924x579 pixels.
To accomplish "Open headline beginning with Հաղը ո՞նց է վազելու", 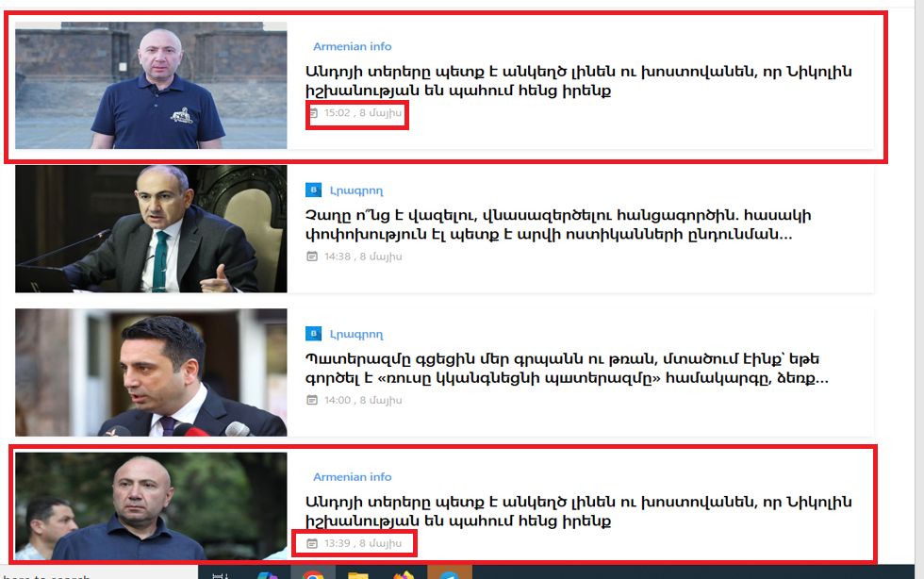I will point(557,224).
